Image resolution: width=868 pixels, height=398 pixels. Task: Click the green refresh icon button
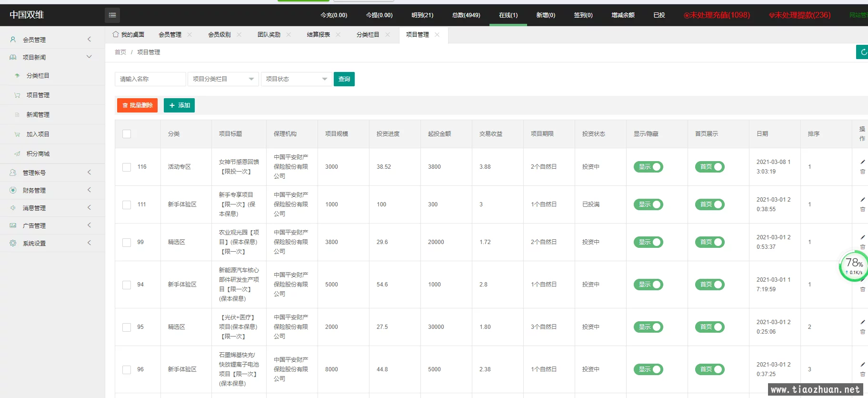(862, 52)
